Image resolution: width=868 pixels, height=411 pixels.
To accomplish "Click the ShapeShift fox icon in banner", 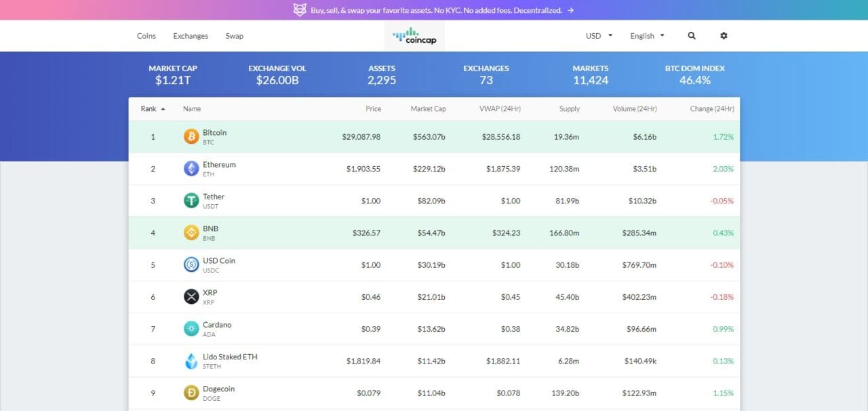I will 300,9.
